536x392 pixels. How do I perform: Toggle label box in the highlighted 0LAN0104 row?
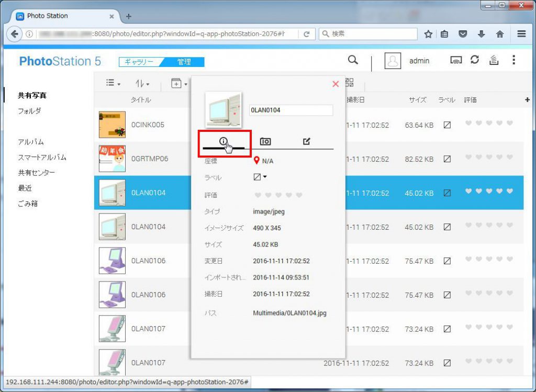click(447, 193)
